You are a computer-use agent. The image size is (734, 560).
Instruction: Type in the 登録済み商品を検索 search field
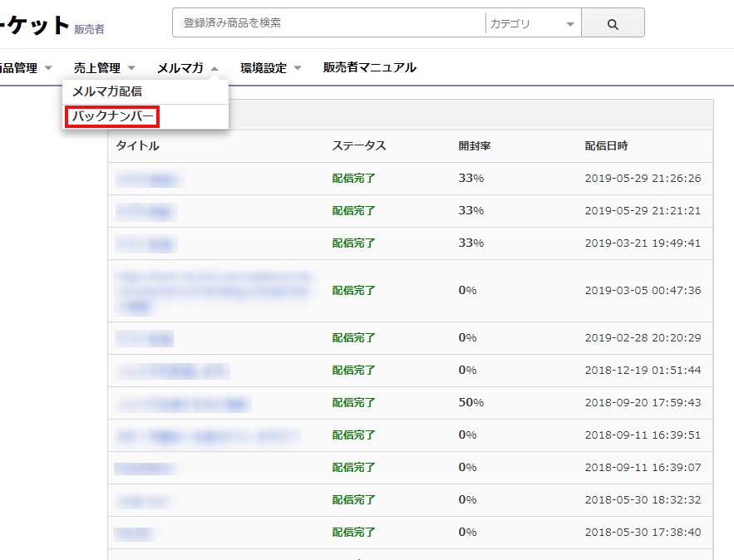pos(328,23)
